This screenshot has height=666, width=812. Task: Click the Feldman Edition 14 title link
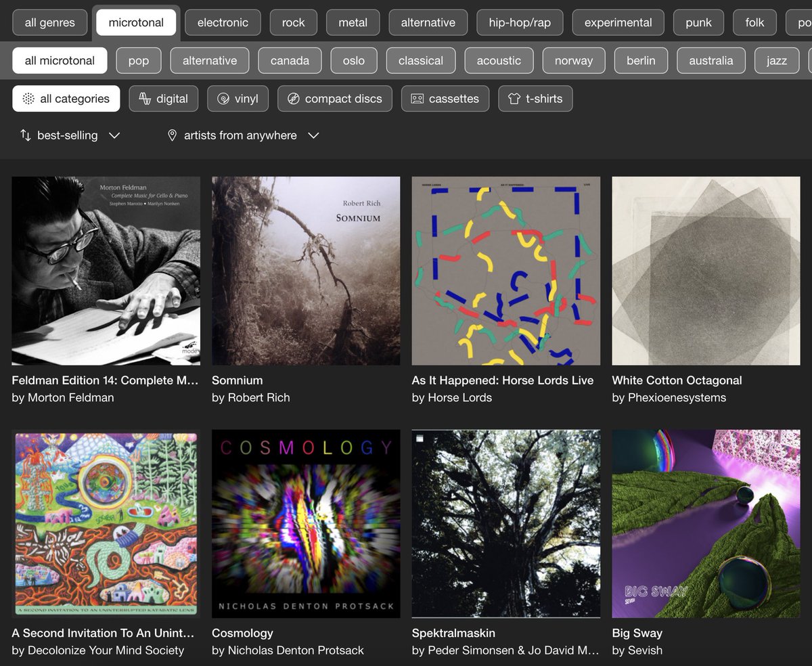coord(106,380)
